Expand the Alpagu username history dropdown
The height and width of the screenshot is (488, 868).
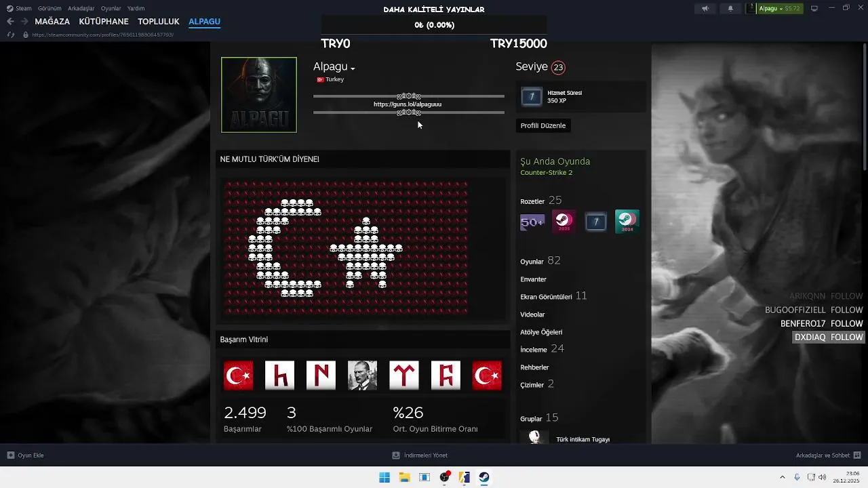coord(353,68)
